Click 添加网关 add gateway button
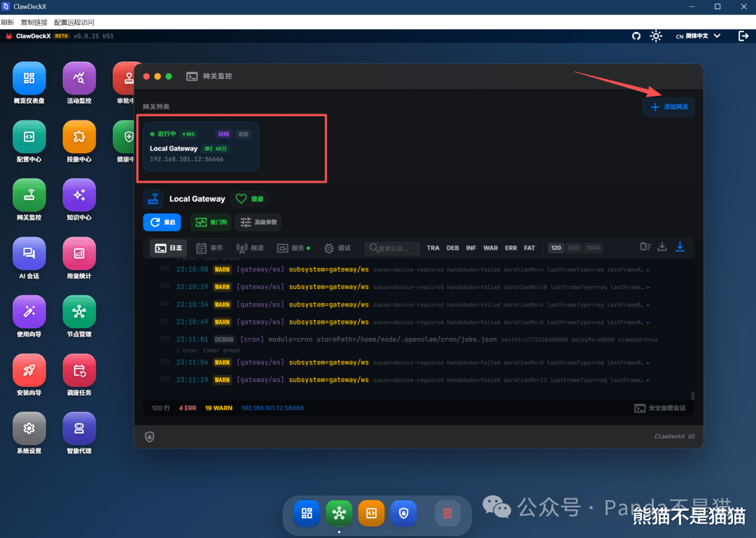 668,107
